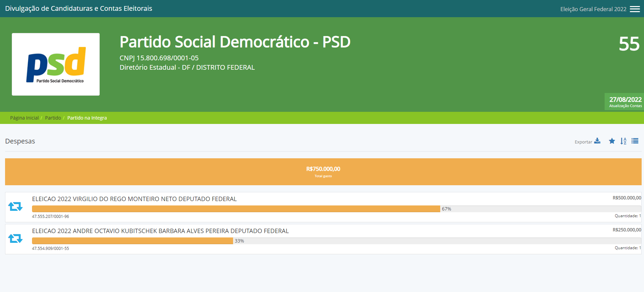Go to Página Inicial in the breadcrumb
Screen dimensions: 644x292
click(x=24, y=118)
